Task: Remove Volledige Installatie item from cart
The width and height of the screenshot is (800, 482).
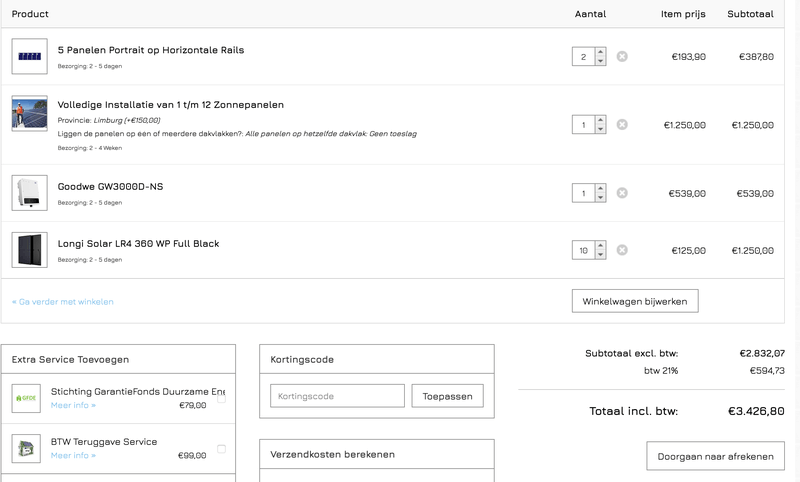Action: point(622,124)
